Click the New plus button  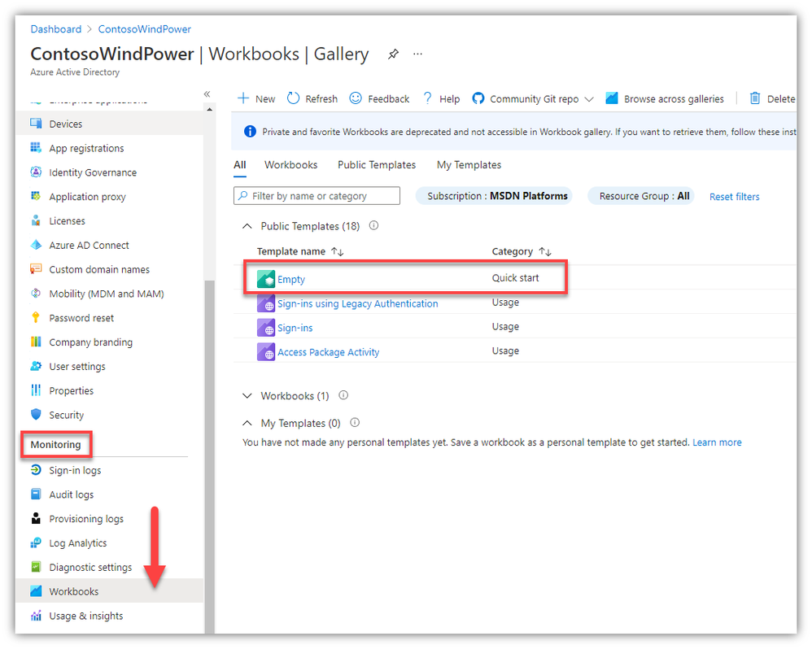255,98
